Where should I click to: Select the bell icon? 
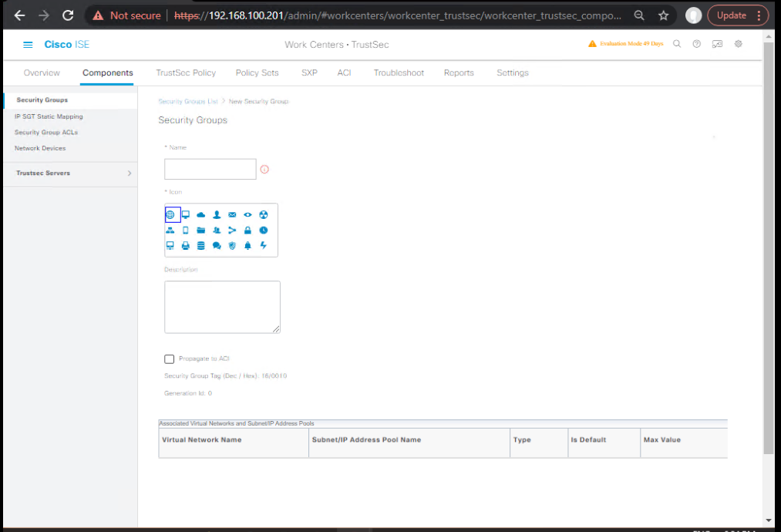pos(247,246)
